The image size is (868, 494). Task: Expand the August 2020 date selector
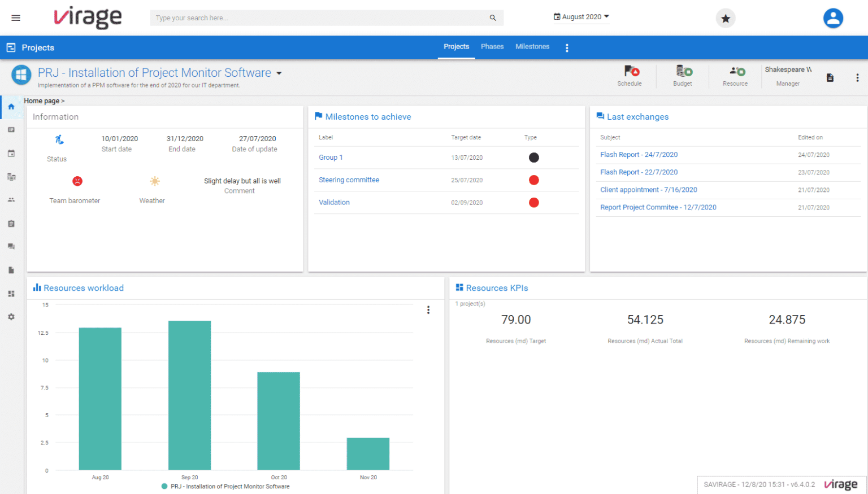click(x=581, y=16)
